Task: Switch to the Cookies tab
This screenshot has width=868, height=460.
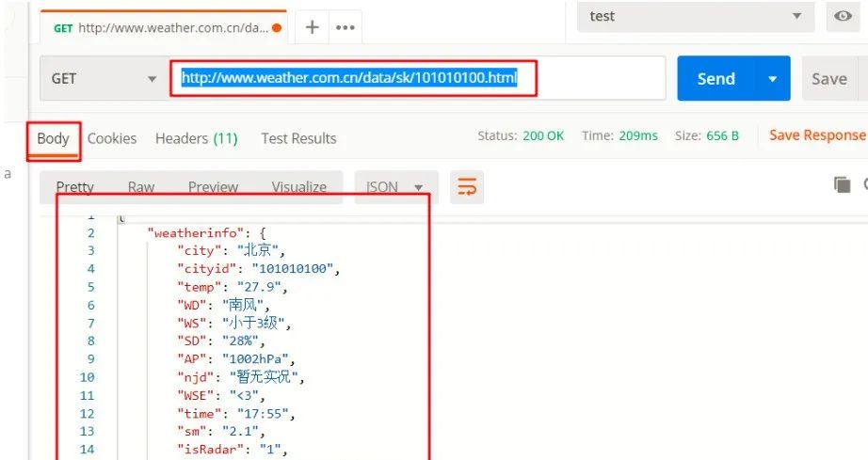Action: click(x=112, y=138)
